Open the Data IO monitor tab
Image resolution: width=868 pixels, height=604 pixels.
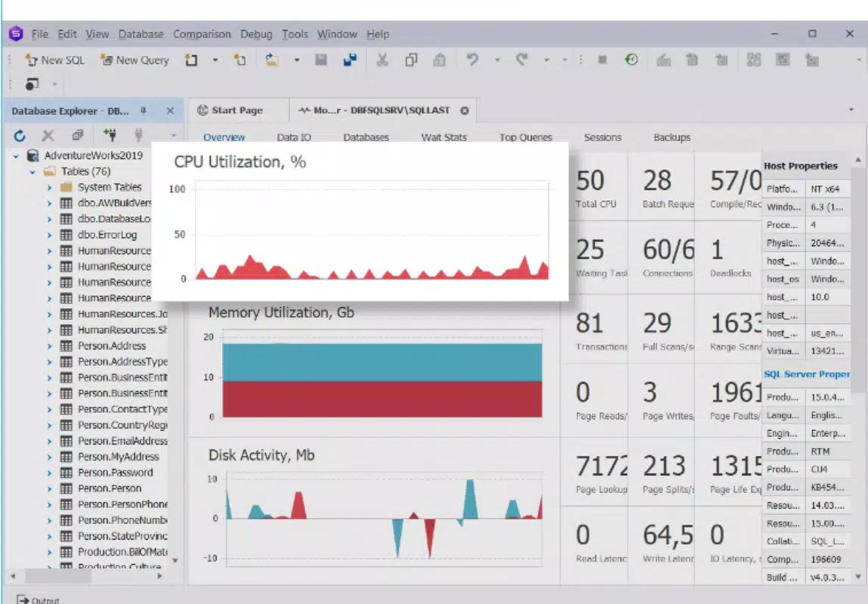point(294,137)
